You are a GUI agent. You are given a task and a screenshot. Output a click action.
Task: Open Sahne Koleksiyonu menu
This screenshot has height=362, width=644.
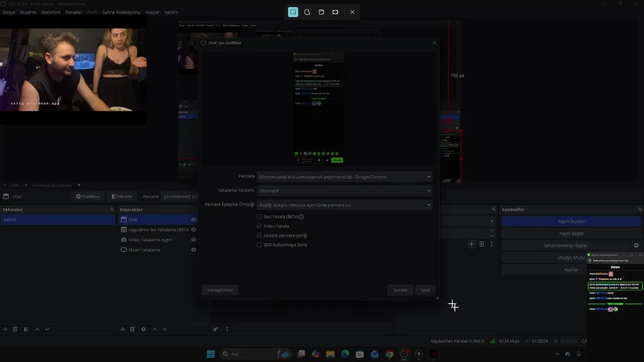point(121,12)
